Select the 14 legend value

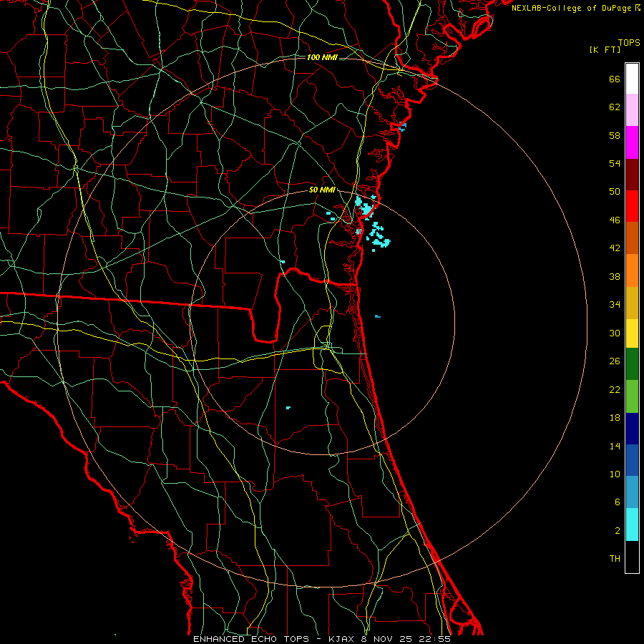615,447
